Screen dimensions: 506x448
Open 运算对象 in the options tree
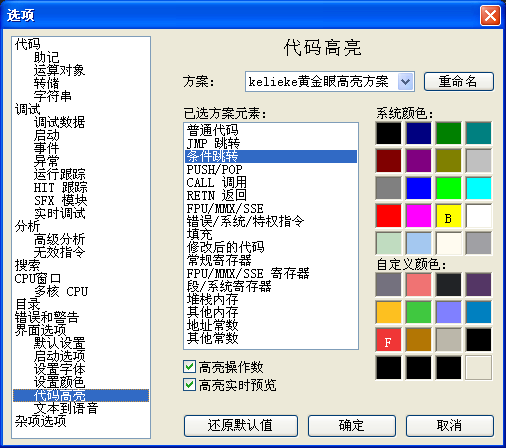pyautogui.click(x=59, y=70)
